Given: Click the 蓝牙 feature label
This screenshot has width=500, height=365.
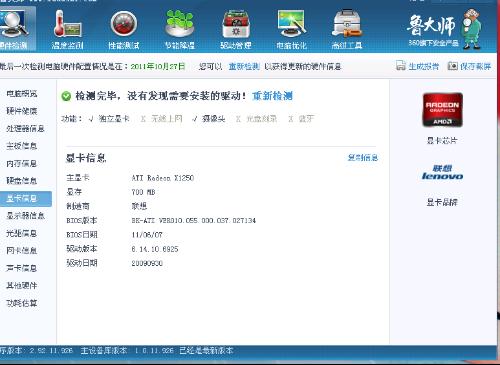Looking at the screenshot, I should click(306, 119).
